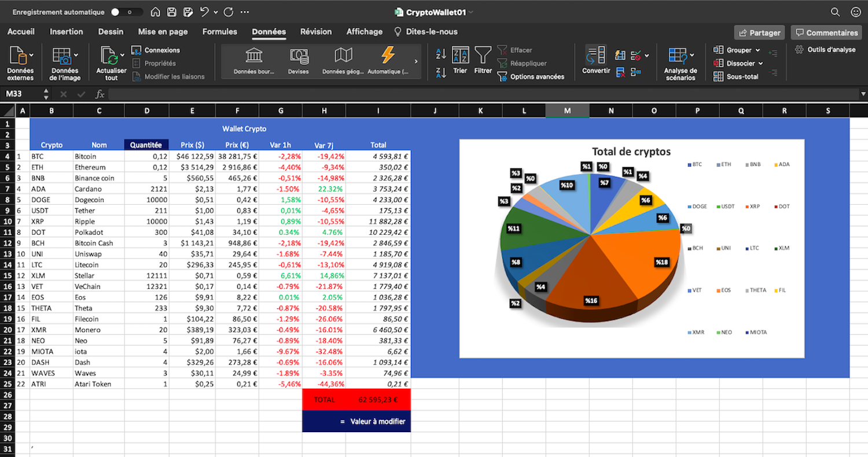Viewport: 868px width, 457px height.
Task: Select the Données boursières data type
Action: (x=255, y=60)
